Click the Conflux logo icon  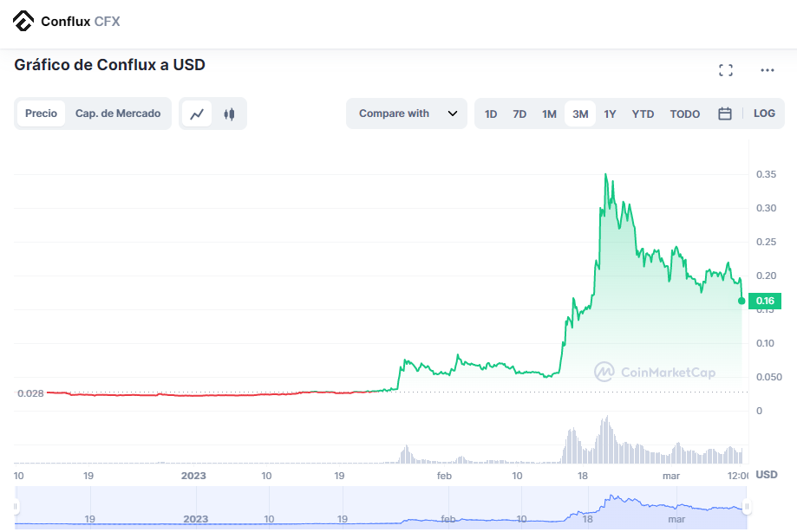[23, 22]
